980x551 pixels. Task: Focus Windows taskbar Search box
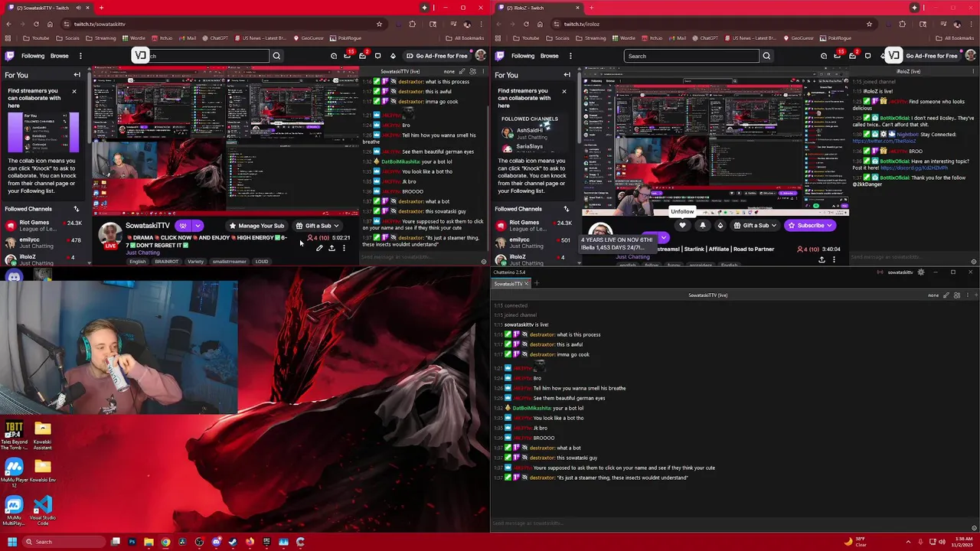(x=64, y=542)
